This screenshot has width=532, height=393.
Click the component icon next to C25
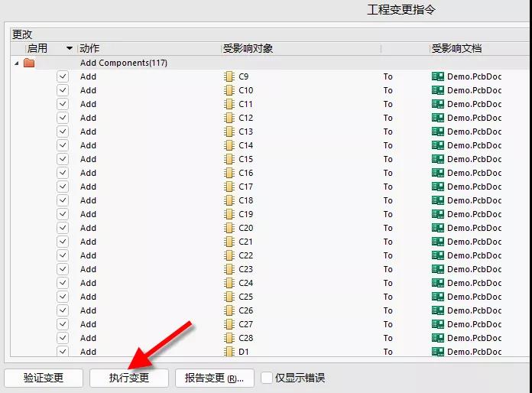(x=229, y=297)
